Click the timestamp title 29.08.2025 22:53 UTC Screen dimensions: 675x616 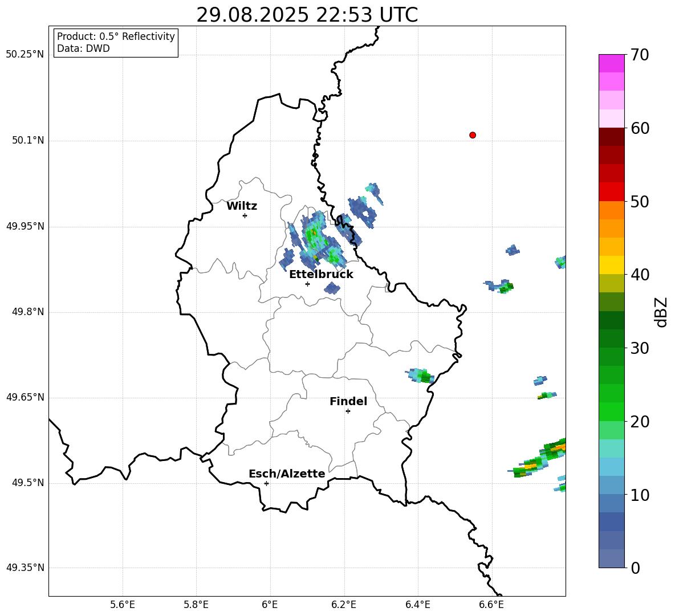point(307,15)
